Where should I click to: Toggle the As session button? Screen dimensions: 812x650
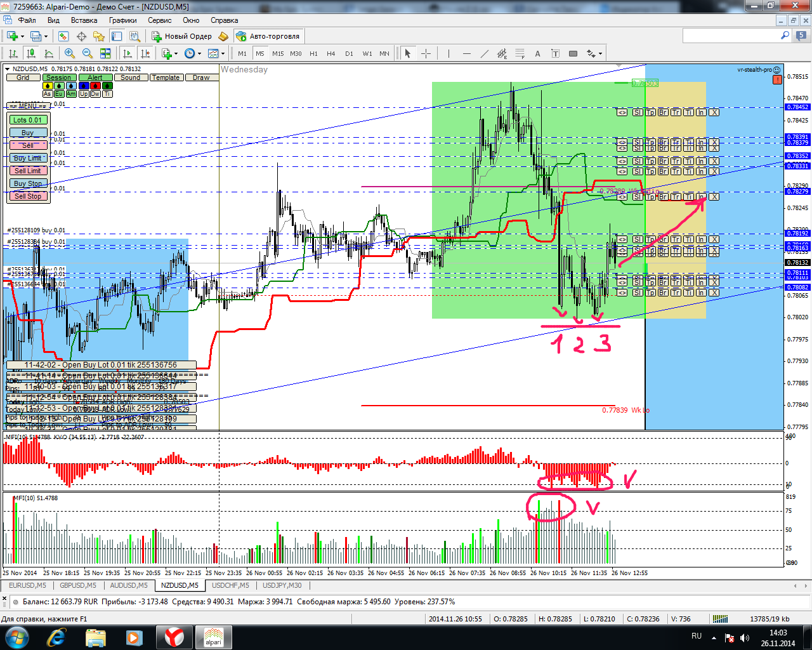pos(47,94)
